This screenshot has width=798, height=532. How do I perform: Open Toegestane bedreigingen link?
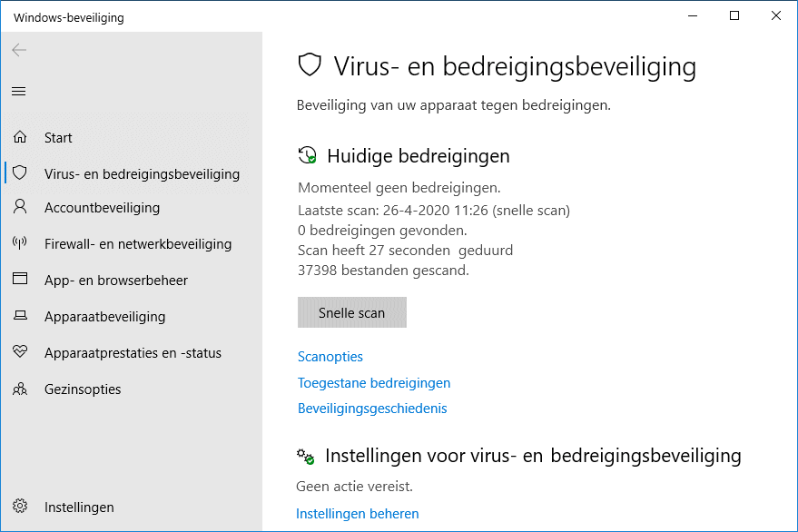(x=374, y=383)
